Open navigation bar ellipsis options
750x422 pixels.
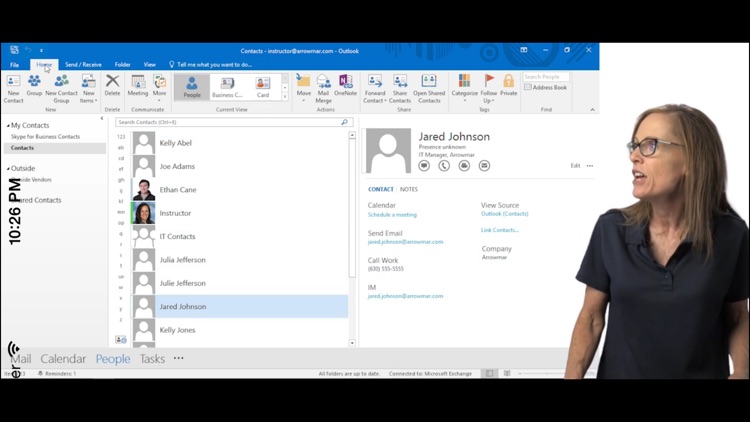[178, 358]
